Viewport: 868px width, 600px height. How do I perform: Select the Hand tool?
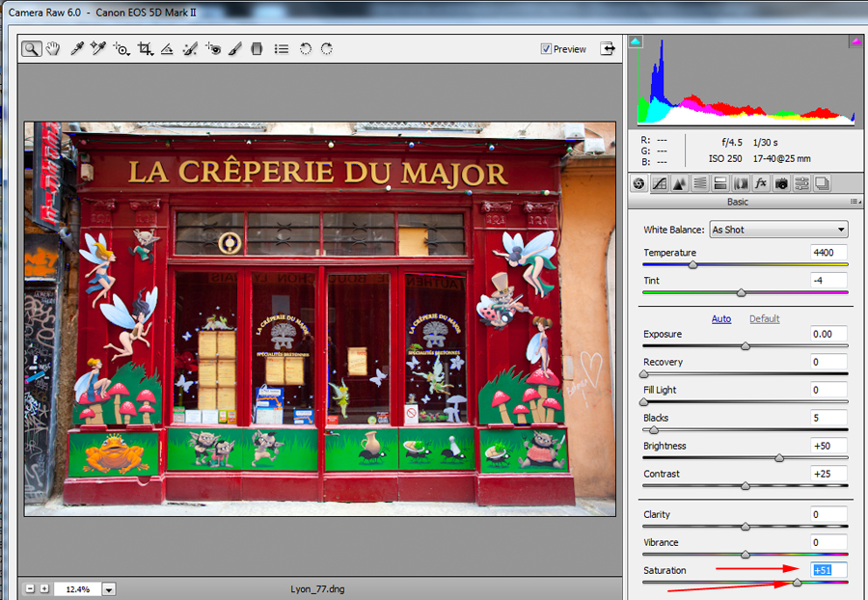coord(53,48)
